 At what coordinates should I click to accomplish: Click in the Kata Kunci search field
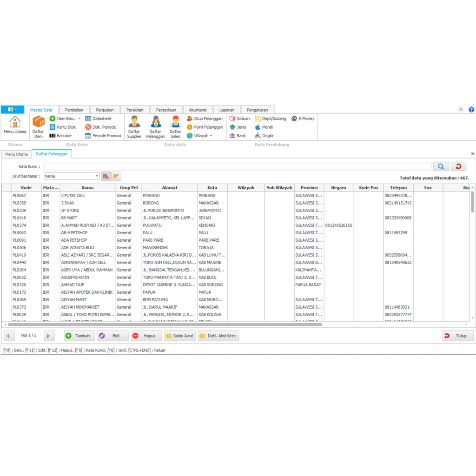click(237, 166)
